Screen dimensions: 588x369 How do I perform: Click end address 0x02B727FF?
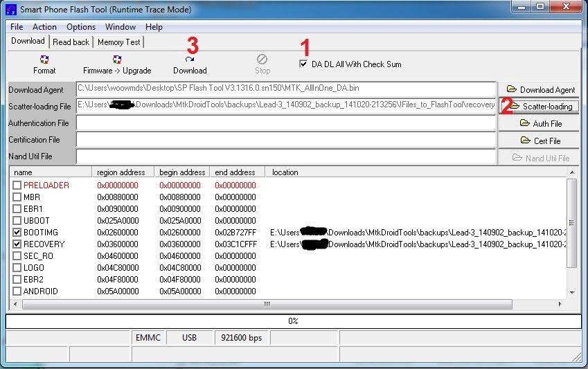(235, 233)
